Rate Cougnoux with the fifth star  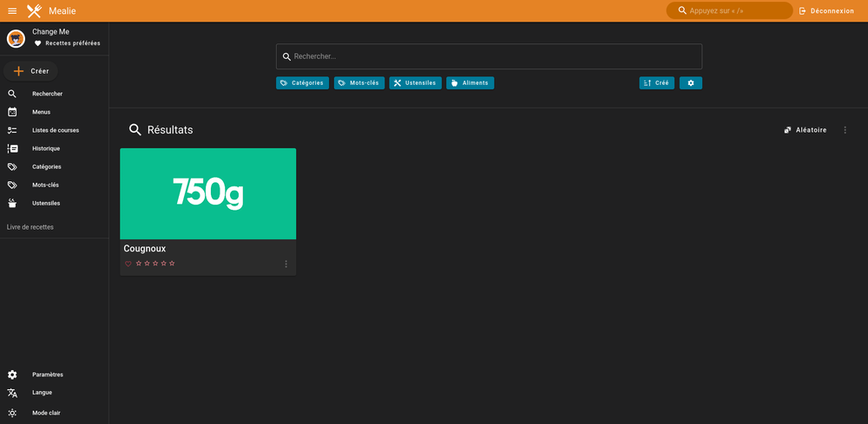click(172, 264)
